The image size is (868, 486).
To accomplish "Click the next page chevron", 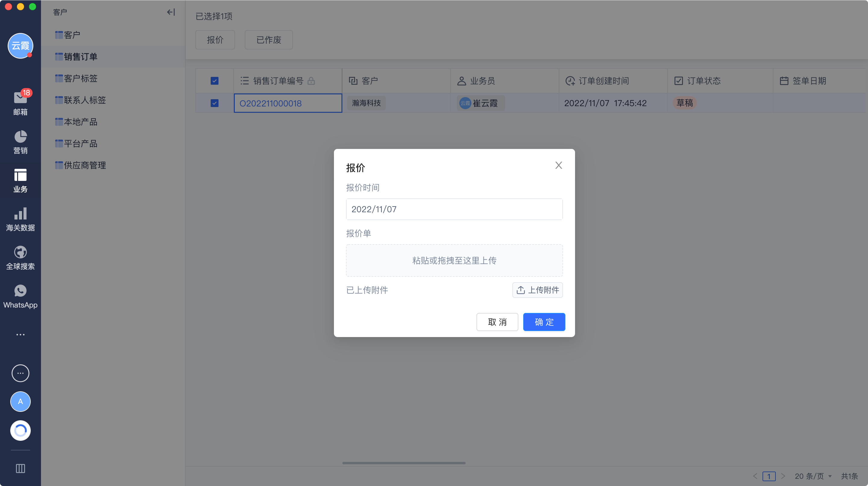I will pyautogui.click(x=783, y=476).
